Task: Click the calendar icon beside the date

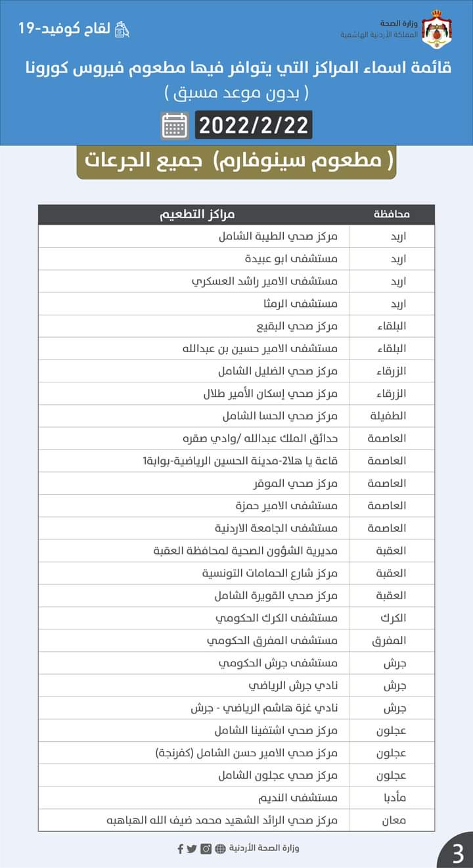Action: 175,126
